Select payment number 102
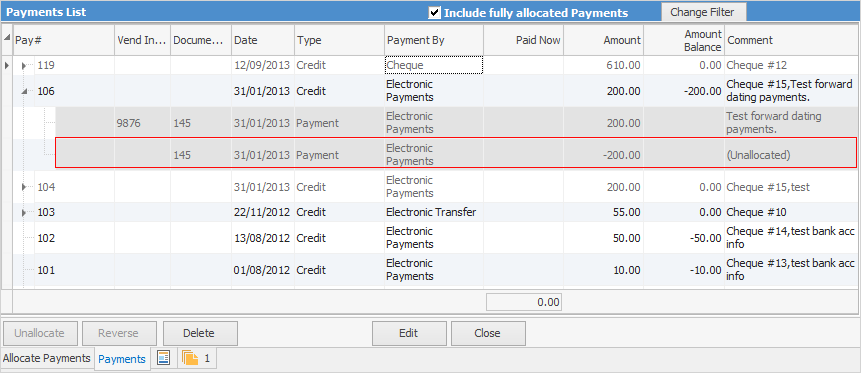Image resolution: width=861 pixels, height=373 pixels. [46, 238]
